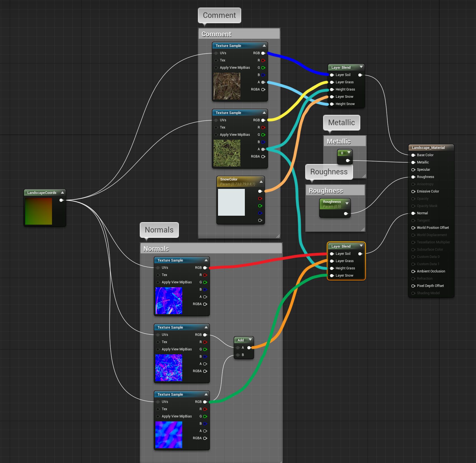The image size is (476, 463).
Task: Click the LandscapeCoords gradient preview thumbnail
Action: 39,211
